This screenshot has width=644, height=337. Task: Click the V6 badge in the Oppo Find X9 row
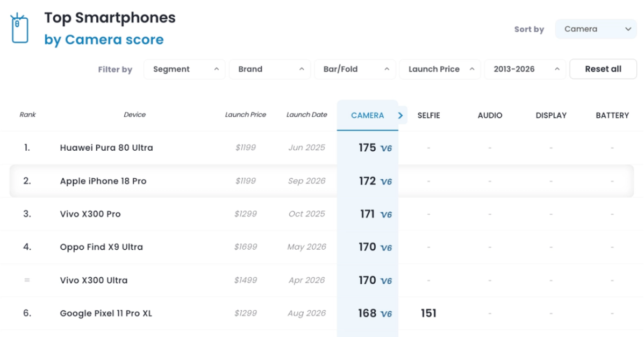(x=386, y=248)
